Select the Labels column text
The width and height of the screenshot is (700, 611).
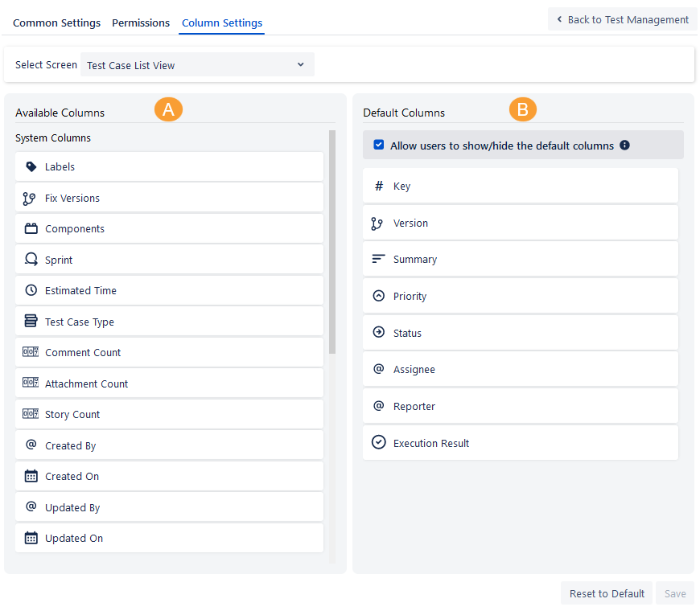pyautogui.click(x=60, y=166)
